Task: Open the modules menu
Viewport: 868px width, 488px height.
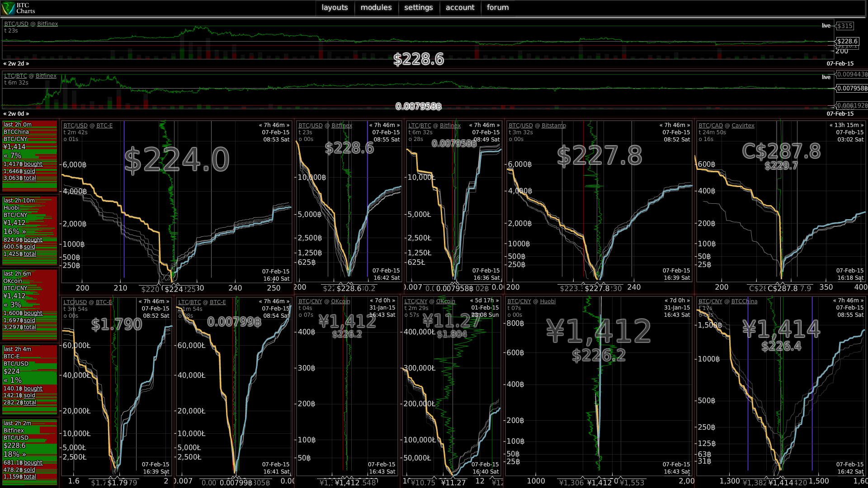Action: click(x=376, y=7)
